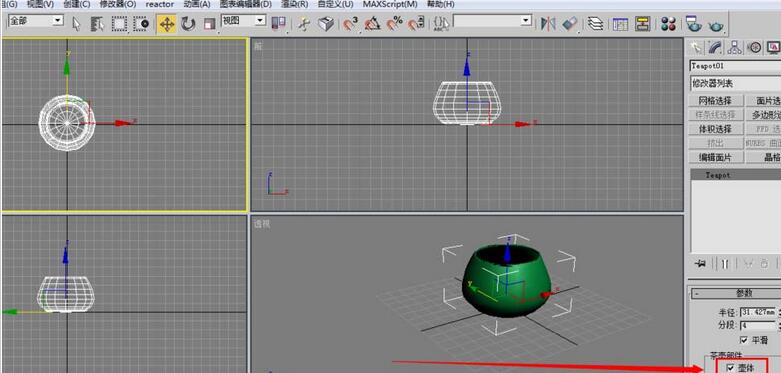Click the Mirror tool icon
This screenshot has height=373, width=781.
coord(548,23)
